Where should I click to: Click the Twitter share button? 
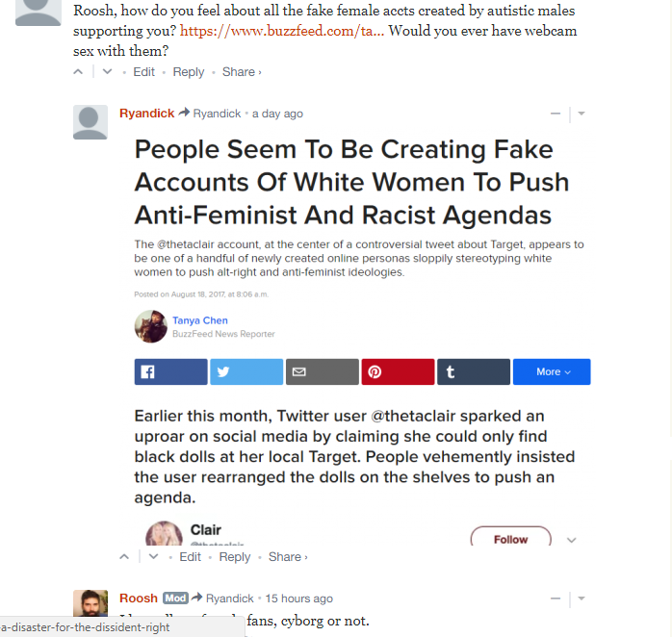pyautogui.click(x=246, y=371)
